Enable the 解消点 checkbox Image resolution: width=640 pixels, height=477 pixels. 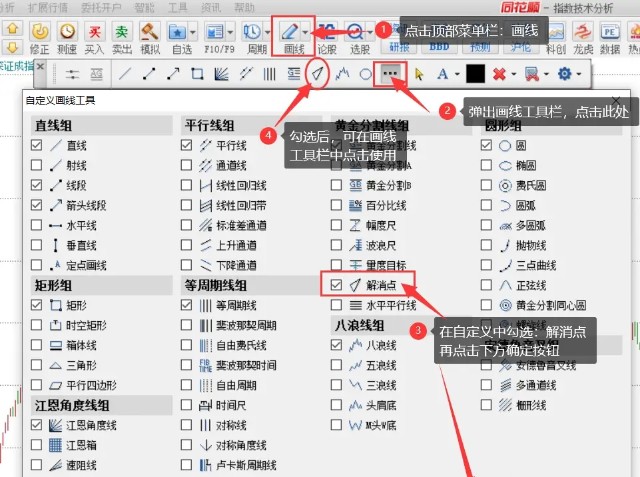point(337,285)
